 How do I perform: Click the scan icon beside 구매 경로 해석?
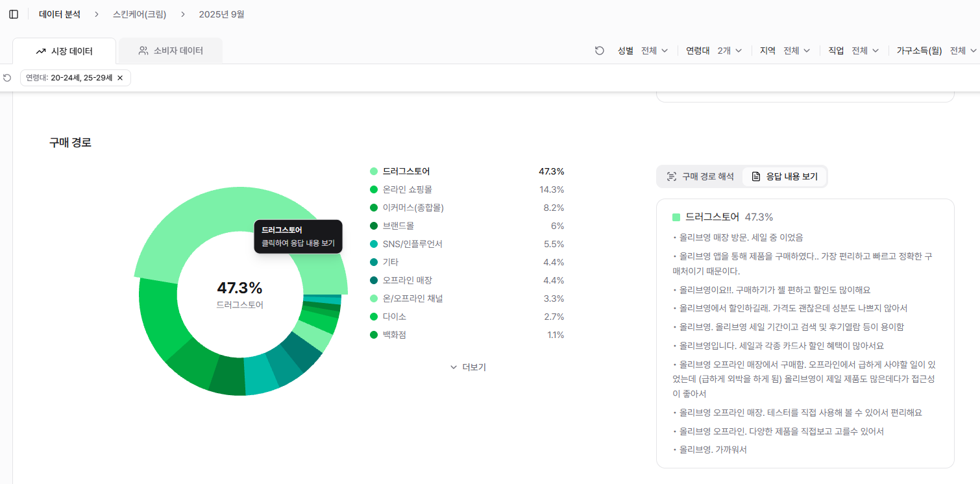tap(672, 176)
